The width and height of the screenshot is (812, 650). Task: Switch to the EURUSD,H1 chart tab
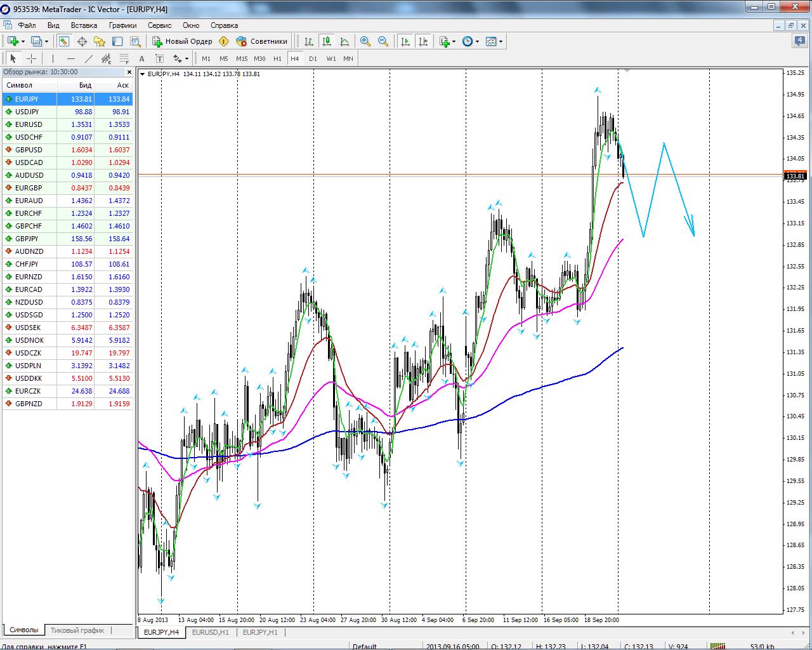(210, 632)
